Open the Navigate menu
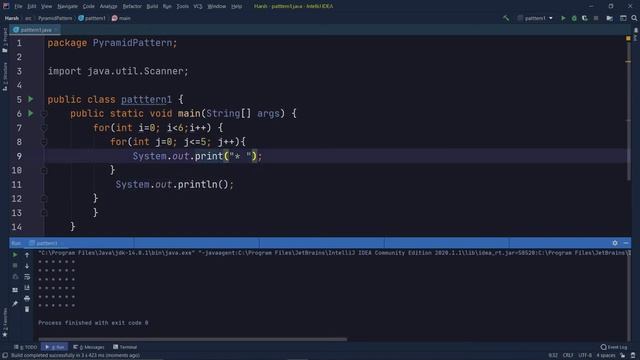640x360 pixels. 67,6
